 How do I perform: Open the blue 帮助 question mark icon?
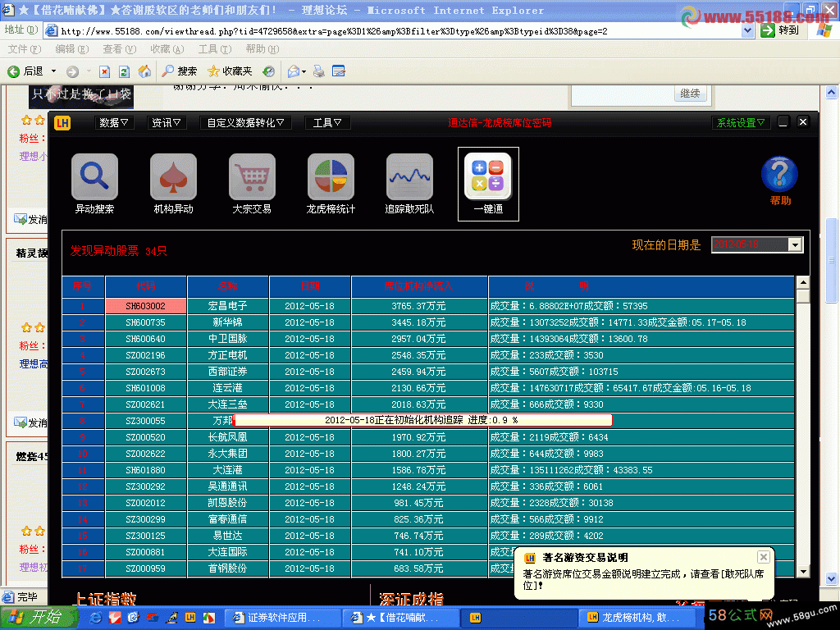coord(779,175)
